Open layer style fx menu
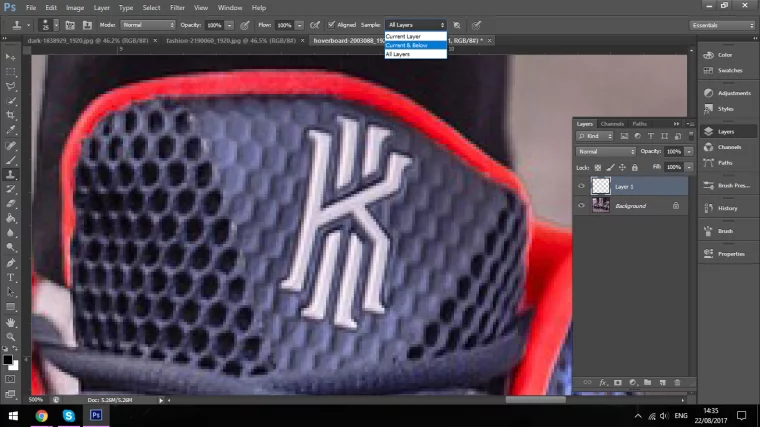This screenshot has height=427, width=760. tap(603, 382)
